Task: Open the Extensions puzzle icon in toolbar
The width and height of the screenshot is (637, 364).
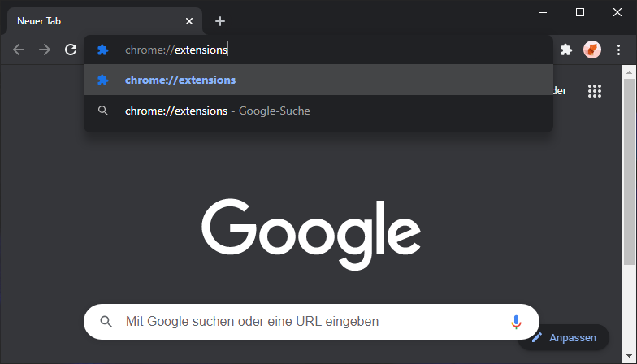Action: pyautogui.click(x=565, y=50)
